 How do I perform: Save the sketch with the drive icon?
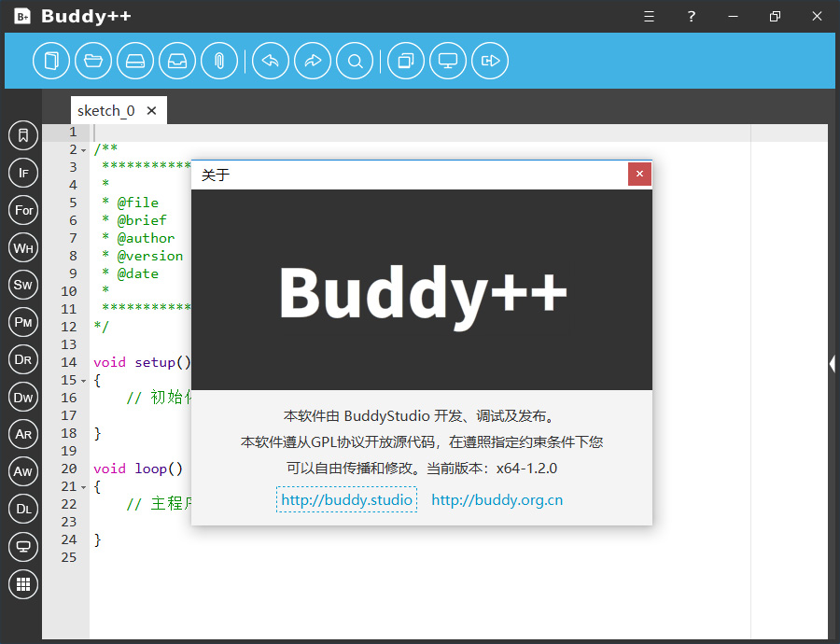pyautogui.click(x=135, y=61)
